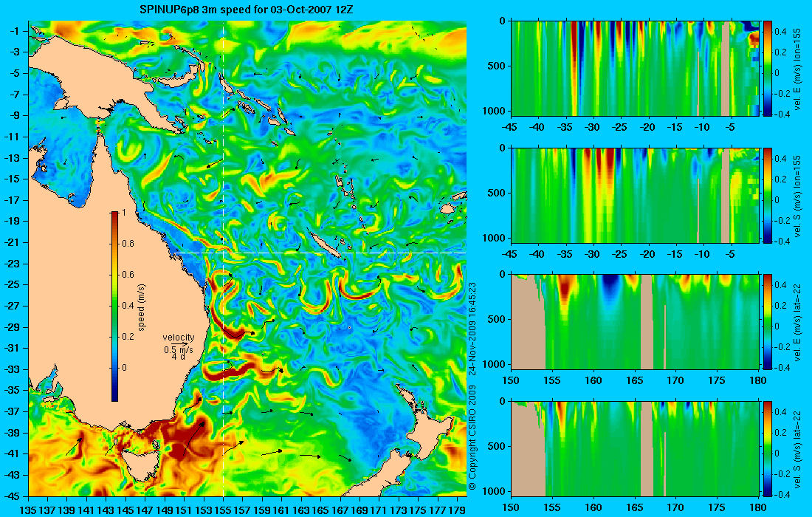Screen dimensions: 812x517
Task: Click colorbar value 0.2 on the speed legend
Action: coord(128,337)
